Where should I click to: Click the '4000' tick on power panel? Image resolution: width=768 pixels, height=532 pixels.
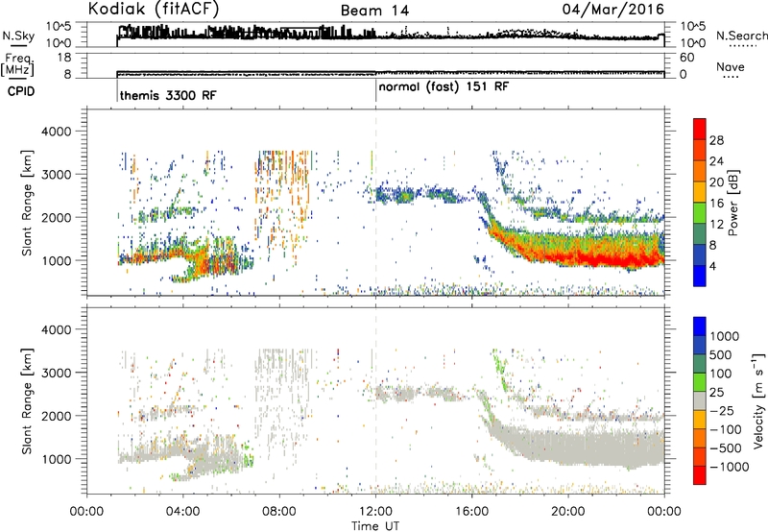click(56, 132)
